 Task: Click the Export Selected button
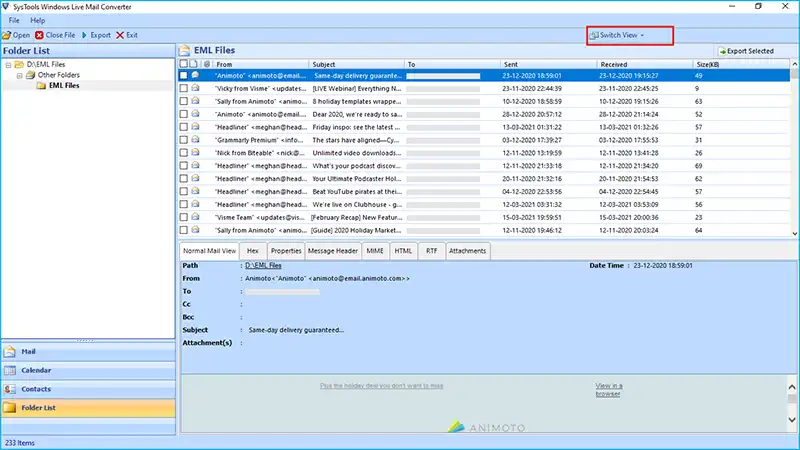coord(746,51)
